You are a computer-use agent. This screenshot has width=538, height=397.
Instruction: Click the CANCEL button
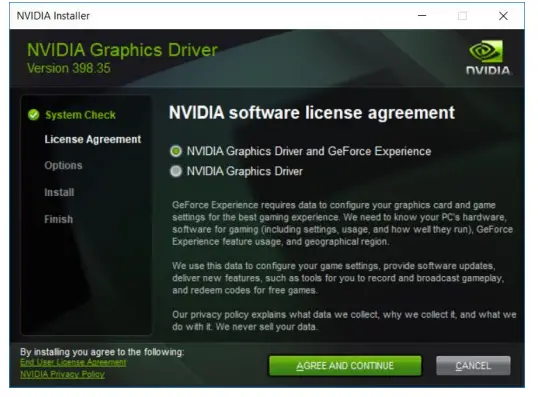473,365
